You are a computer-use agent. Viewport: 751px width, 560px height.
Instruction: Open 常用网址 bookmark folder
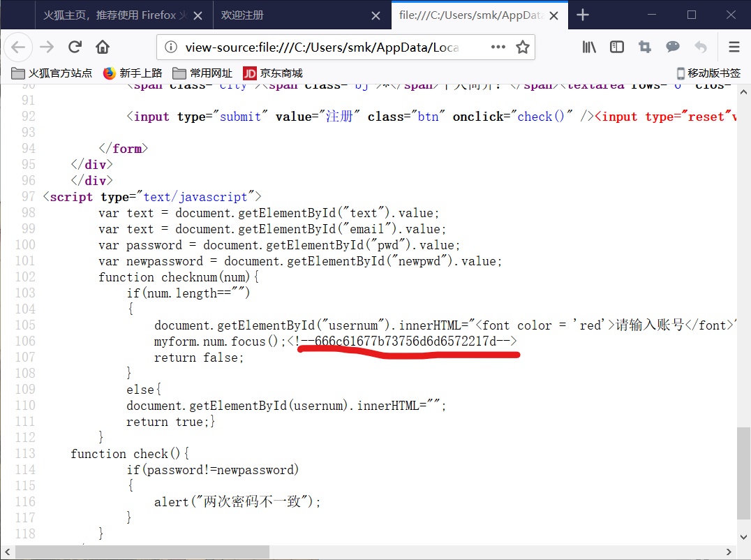coord(202,73)
